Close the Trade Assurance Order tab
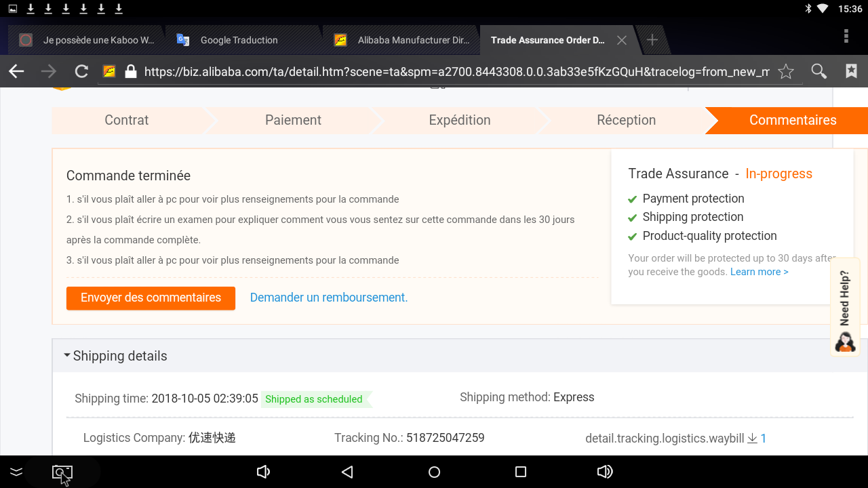Screen dimensions: 868x488 pyautogui.click(x=621, y=40)
